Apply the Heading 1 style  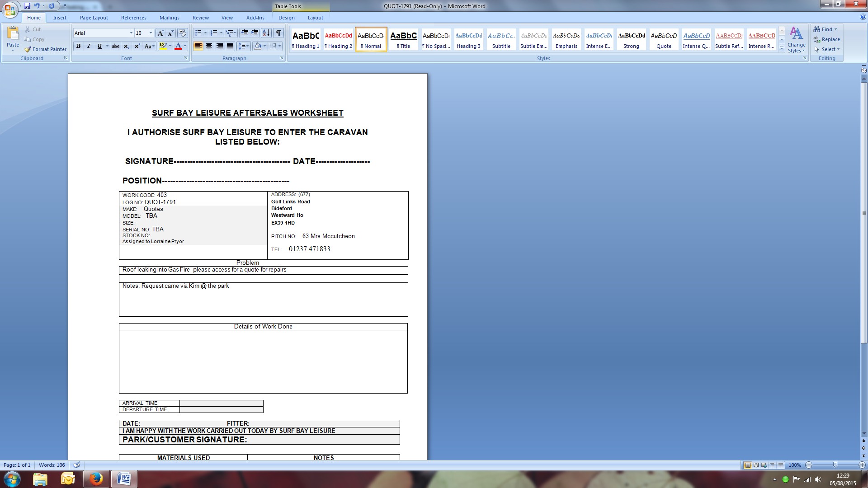tap(306, 40)
